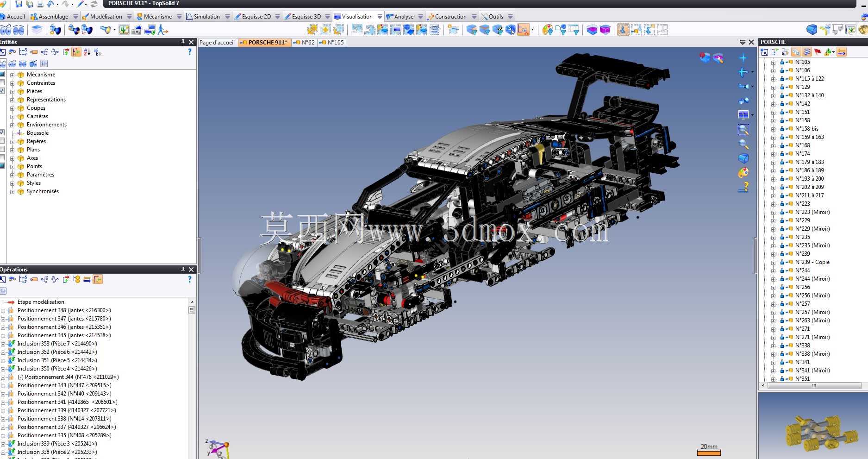Image resolution: width=868 pixels, height=459 pixels.
Task: Toggle the checkbox next to Boussole
Action: 2,132
